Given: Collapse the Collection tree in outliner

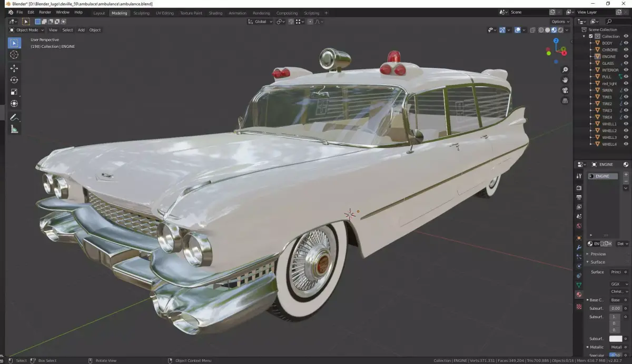Looking at the screenshot, I should [x=584, y=36].
